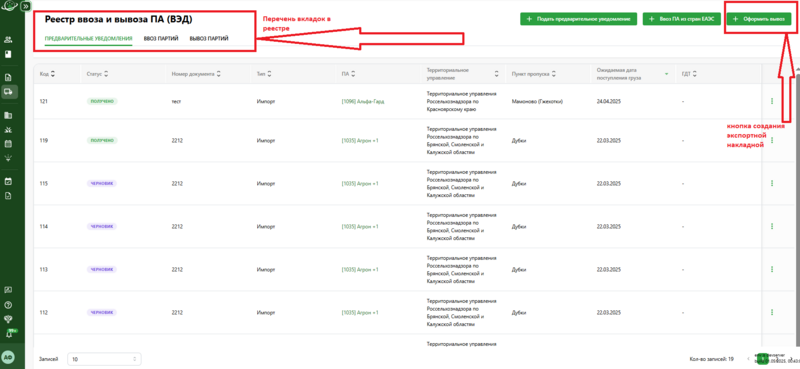Open the users (people) section in sidebar
This screenshot has height=369, width=800.
[8, 40]
